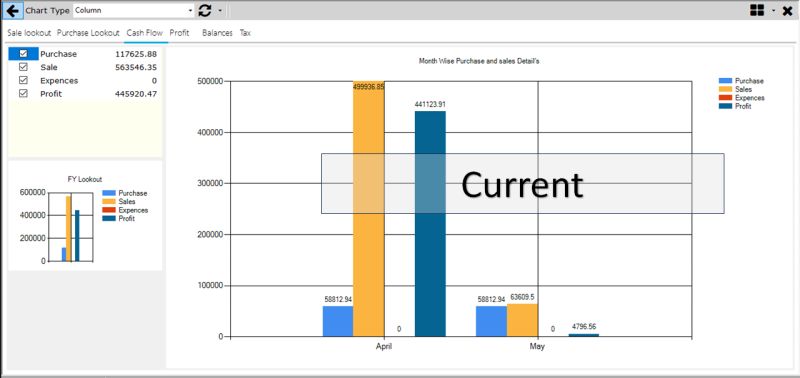Expand the arrow beside refresh icon

pyautogui.click(x=220, y=10)
